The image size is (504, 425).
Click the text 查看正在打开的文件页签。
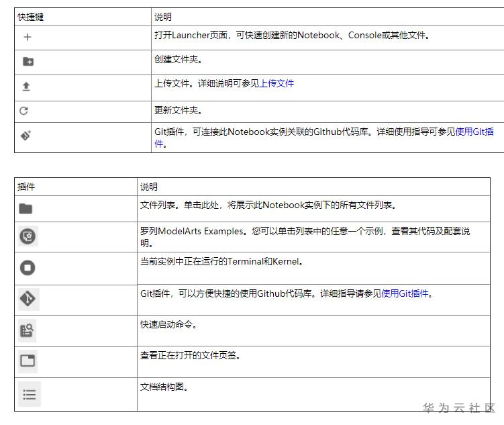(x=191, y=356)
